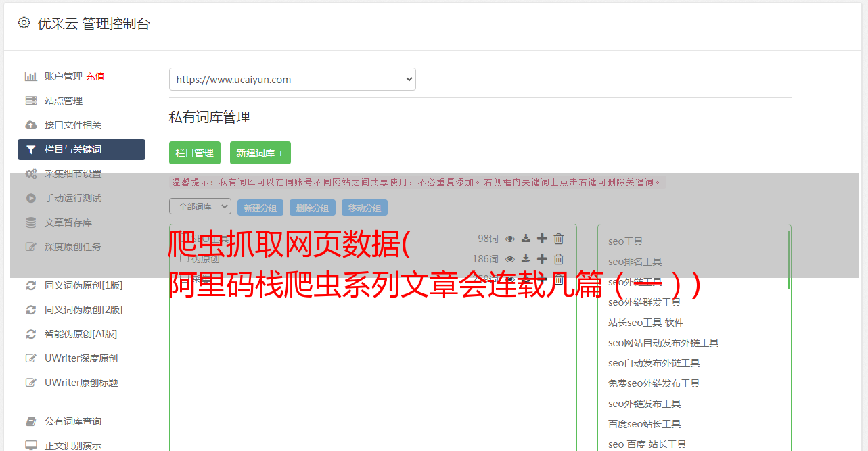Click the 温馨提示 tip text
The height and width of the screenshot is (451, 868).
pyautogui.click(x=417, y=182)
